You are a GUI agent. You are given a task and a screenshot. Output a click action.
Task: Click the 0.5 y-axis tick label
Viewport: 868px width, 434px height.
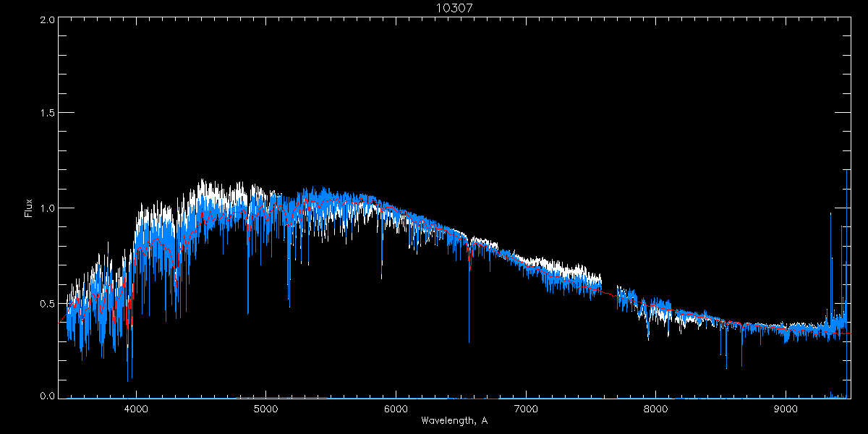[46, 302]
